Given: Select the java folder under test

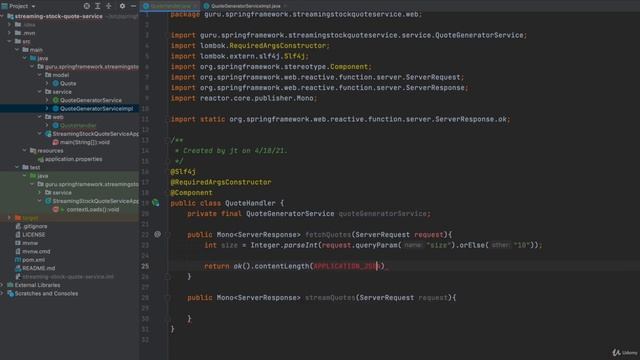Looking at the screenshot, I should (42, 176).
